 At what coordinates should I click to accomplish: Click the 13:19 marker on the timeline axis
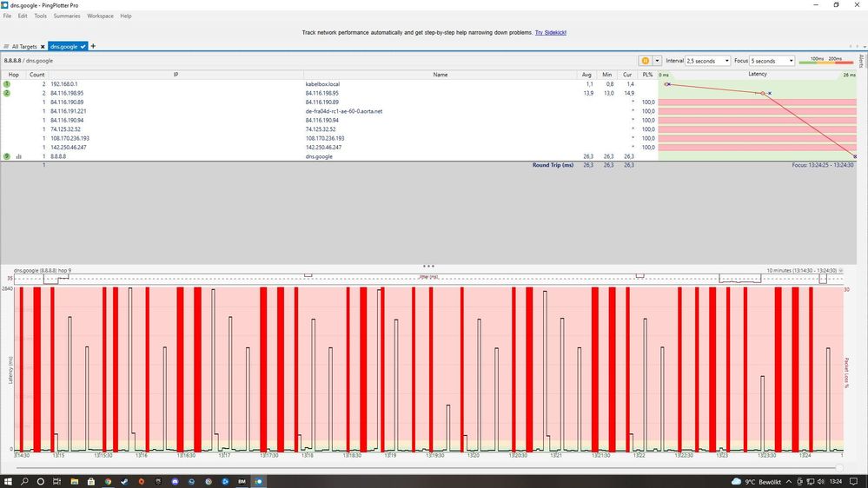(x=390, y=455)
